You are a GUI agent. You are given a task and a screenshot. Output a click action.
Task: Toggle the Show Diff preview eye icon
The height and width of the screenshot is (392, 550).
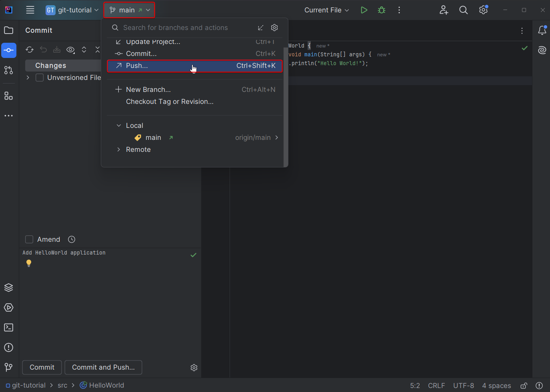70,50
